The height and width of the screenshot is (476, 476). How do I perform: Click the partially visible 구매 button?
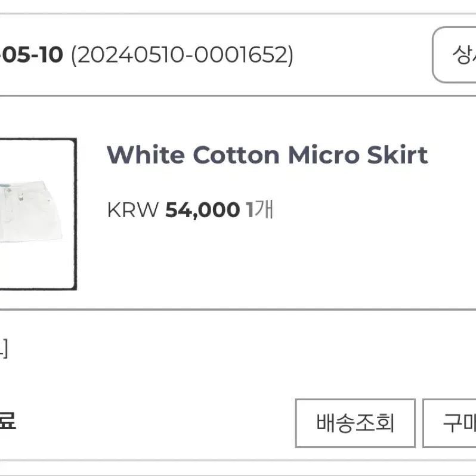(x=449, y=423)
